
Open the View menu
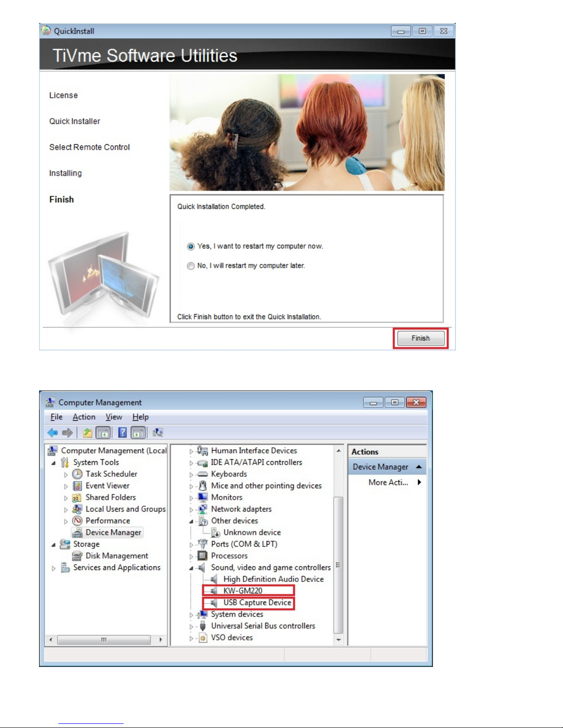coord(114,417)
